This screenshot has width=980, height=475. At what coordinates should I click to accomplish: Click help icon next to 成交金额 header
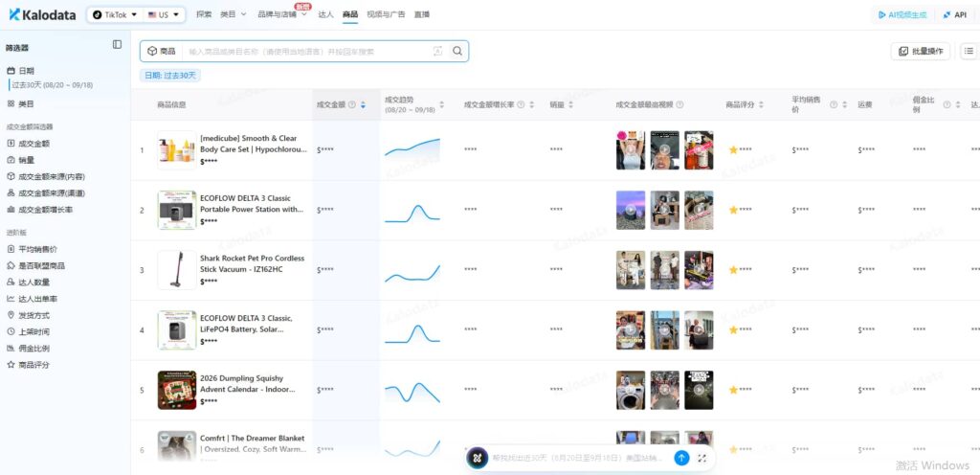pos(352,104)
